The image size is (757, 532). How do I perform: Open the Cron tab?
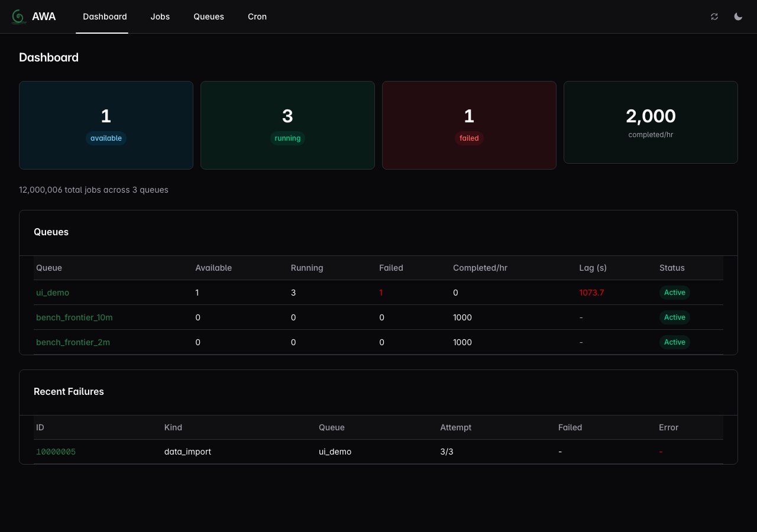(x=257, y=17)
